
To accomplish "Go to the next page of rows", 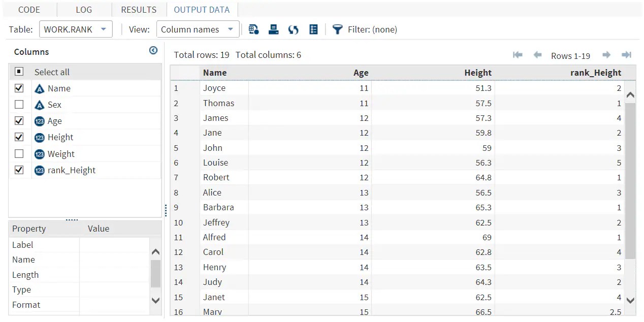I will pos(606,55).
